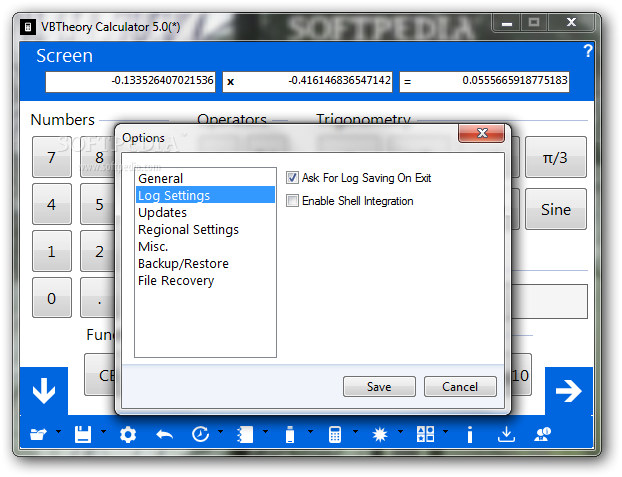Image resolution: width=622 pixels, height=477 pixels.
Task: Click the number 4 key
Action: tap(52, 204)
